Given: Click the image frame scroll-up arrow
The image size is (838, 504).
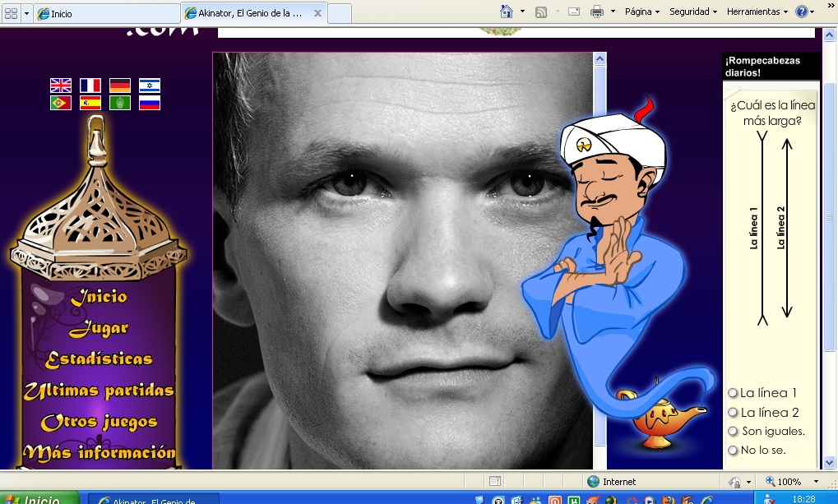Looking at the screenshot, I should [600, 59].
